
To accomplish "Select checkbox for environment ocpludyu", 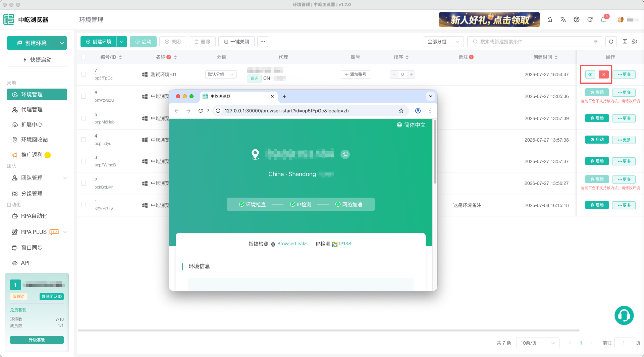I will coord(84,140).
